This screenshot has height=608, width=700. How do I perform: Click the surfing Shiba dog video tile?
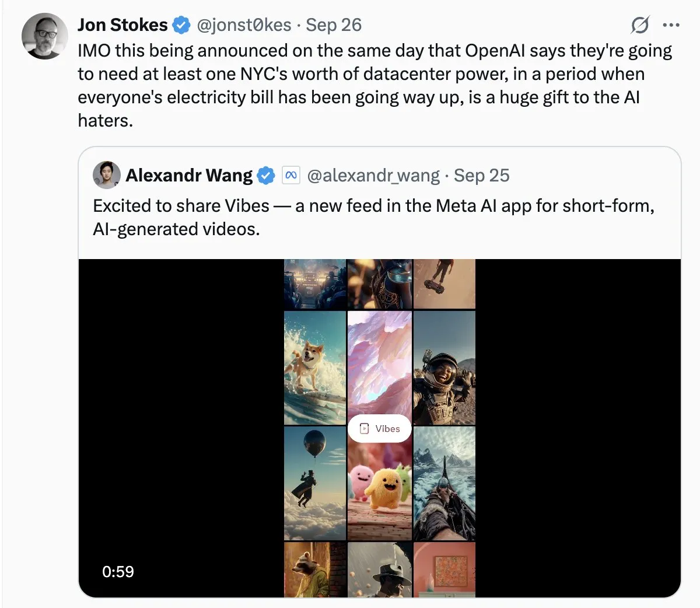(315, 368)
